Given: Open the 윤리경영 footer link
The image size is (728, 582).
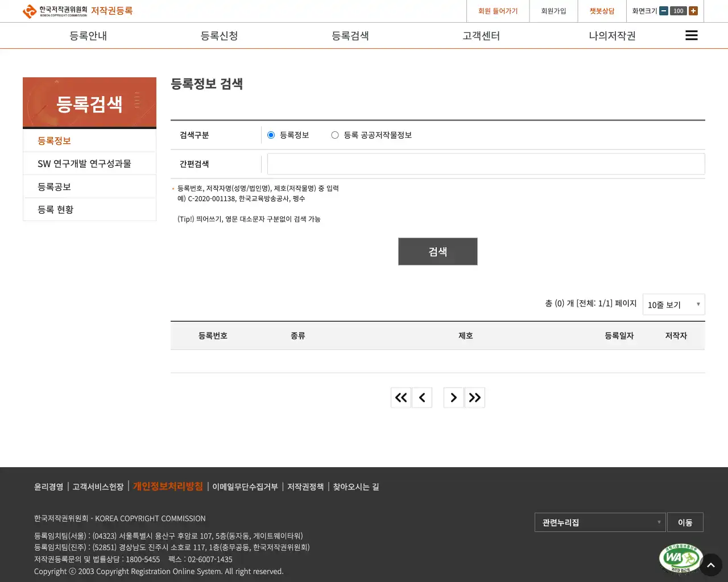Looking at the screenshot, I should click(x=48, y=487).
